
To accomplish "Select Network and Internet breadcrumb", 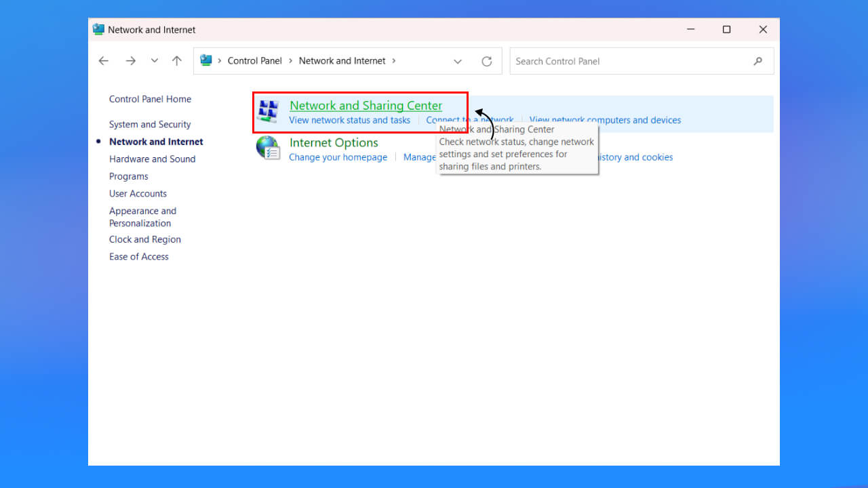I will [x=342, y=61].
